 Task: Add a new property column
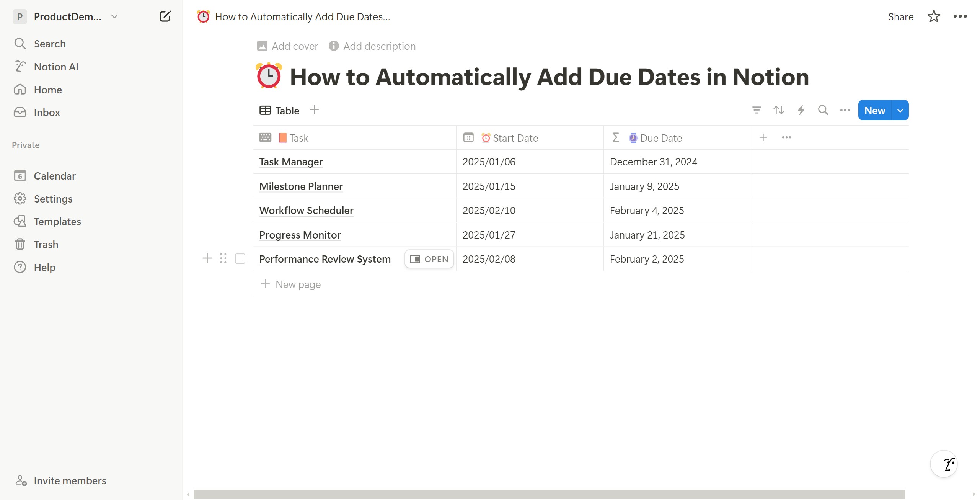[x=763, y=137]
